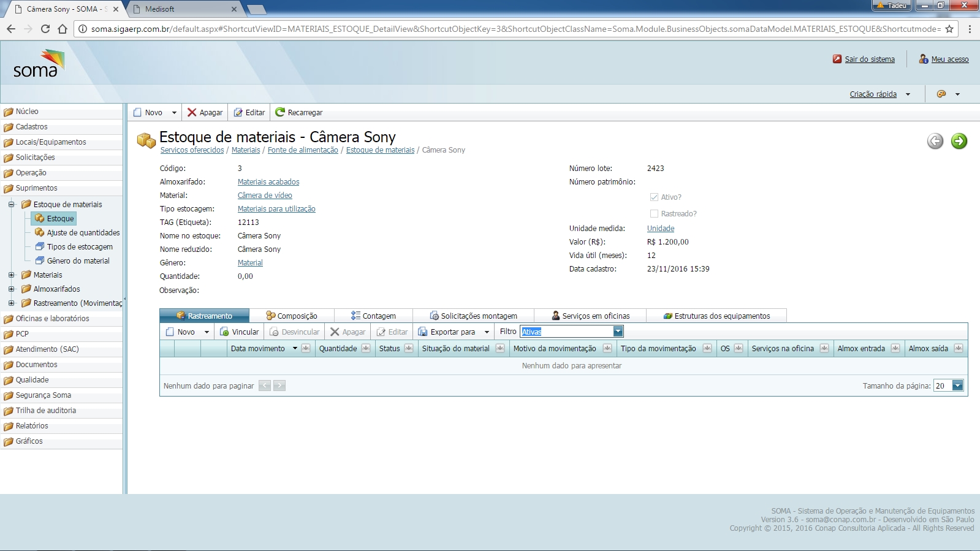
Task: Switch to the Composição tab
Action: pos(292,316)
